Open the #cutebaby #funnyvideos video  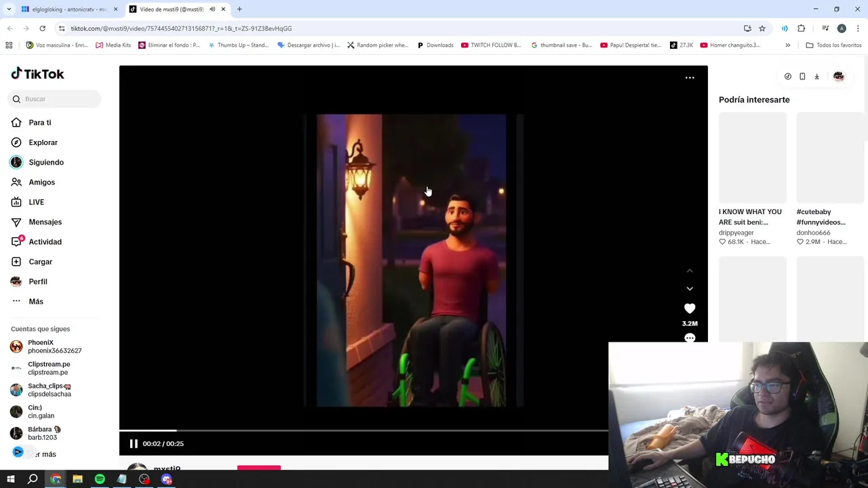(830, 157)
